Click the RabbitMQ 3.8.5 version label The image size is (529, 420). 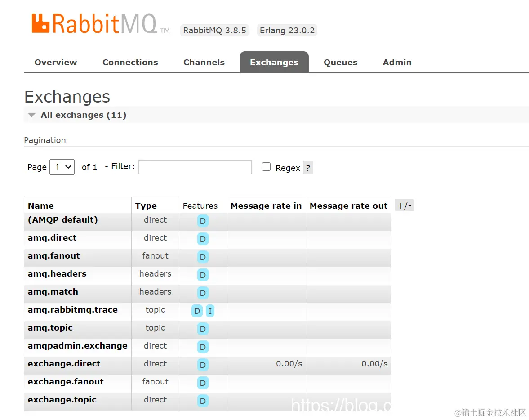[x=214, y=31]
